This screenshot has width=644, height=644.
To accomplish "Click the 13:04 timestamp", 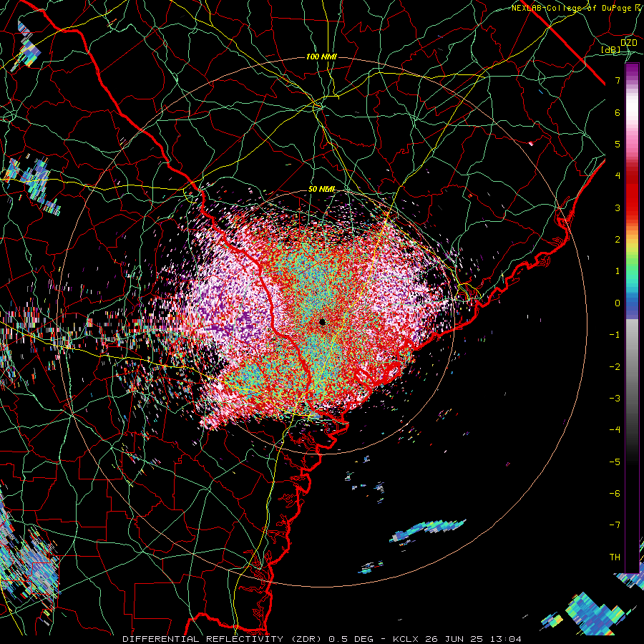I will pyautogui.click(x=507, y=639).
